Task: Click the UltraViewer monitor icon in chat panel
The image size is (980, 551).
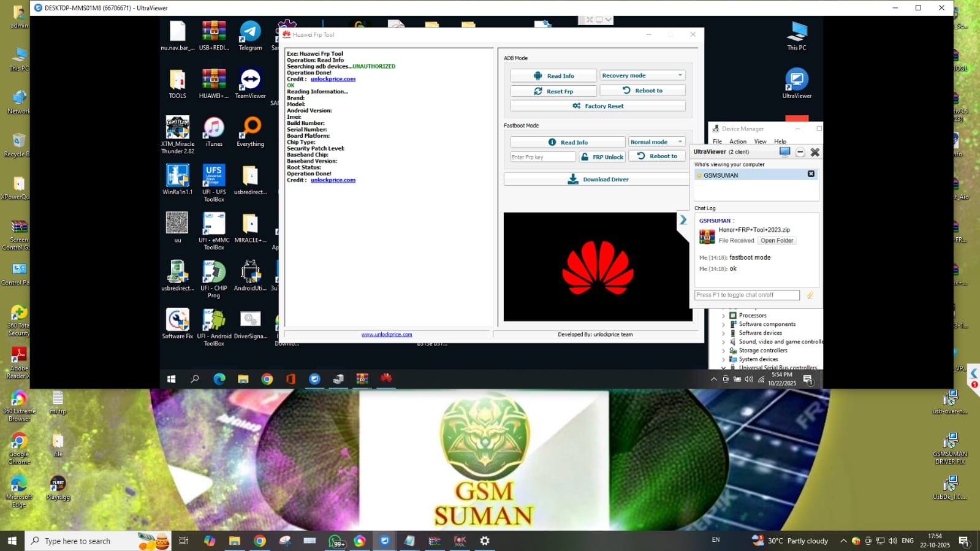Action: click(784, 152)
